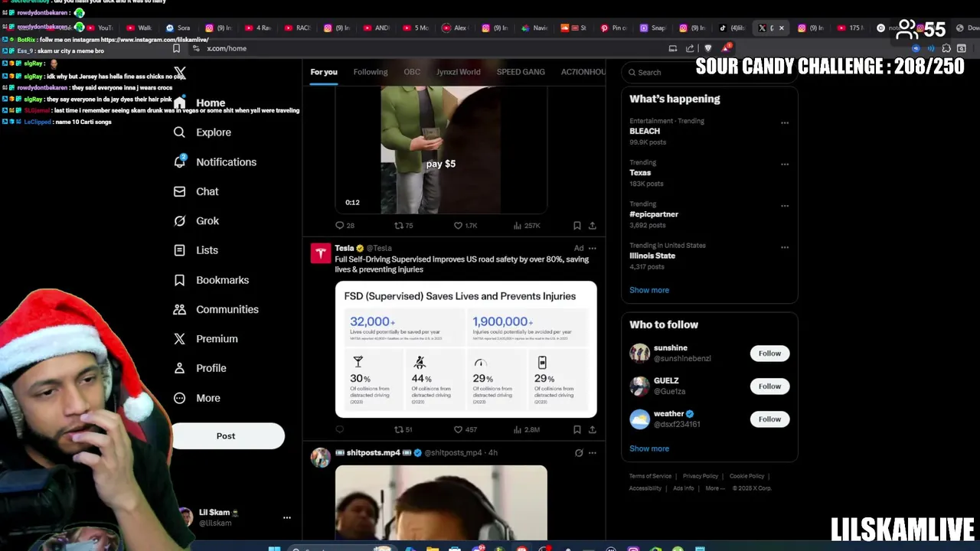Viewport: 980px width, 551px height.
Task: Open the Windows Start button
Action: click(274, 549)
